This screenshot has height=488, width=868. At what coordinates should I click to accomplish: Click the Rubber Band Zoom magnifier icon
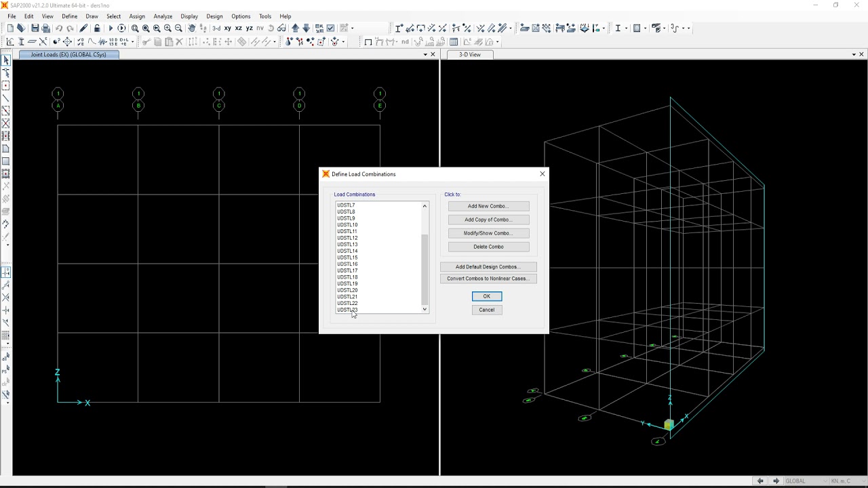135,28
